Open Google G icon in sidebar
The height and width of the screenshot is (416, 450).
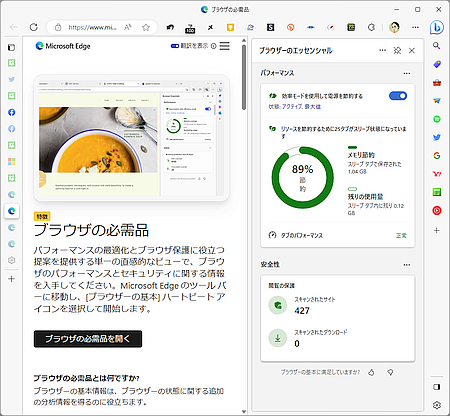click(437, 156)
